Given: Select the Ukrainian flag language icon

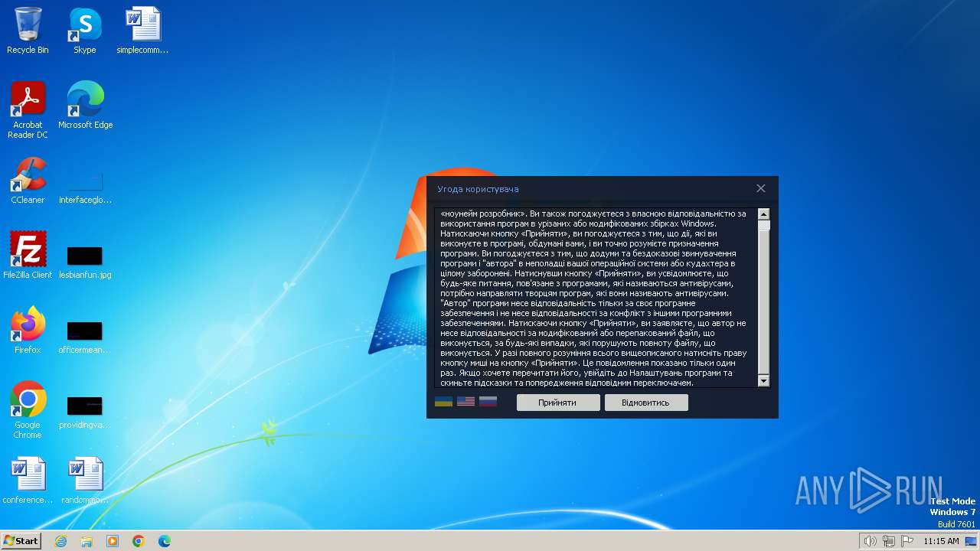Looking at the screenshot, I should (443, 402).
